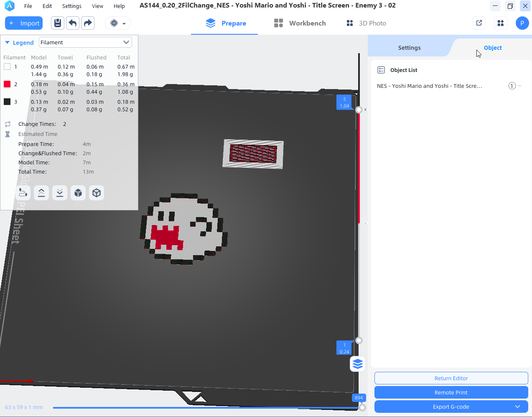The width and height of the screenshot is (532, 417).
Task: Toggle the travel path display icon
Action: point(23,193)
